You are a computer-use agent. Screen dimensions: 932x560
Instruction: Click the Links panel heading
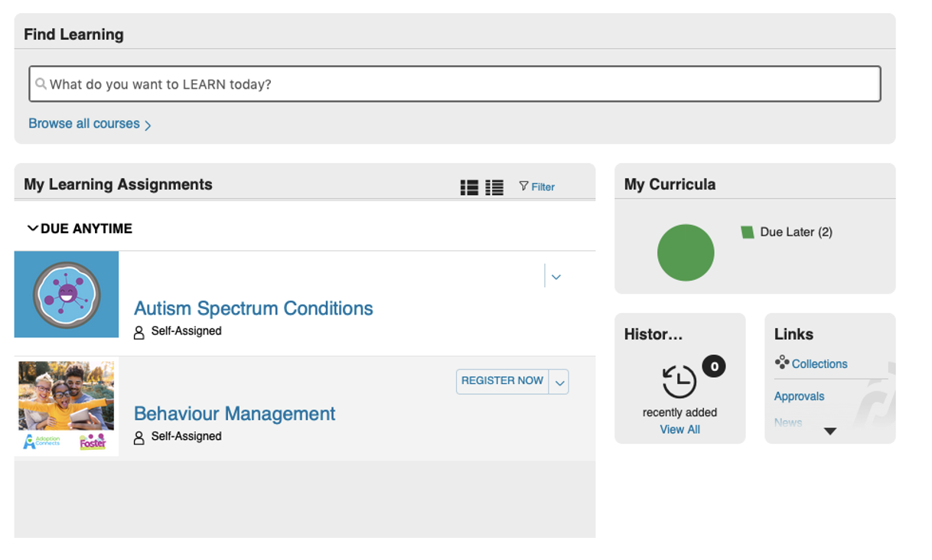click(x=794, y=334)
